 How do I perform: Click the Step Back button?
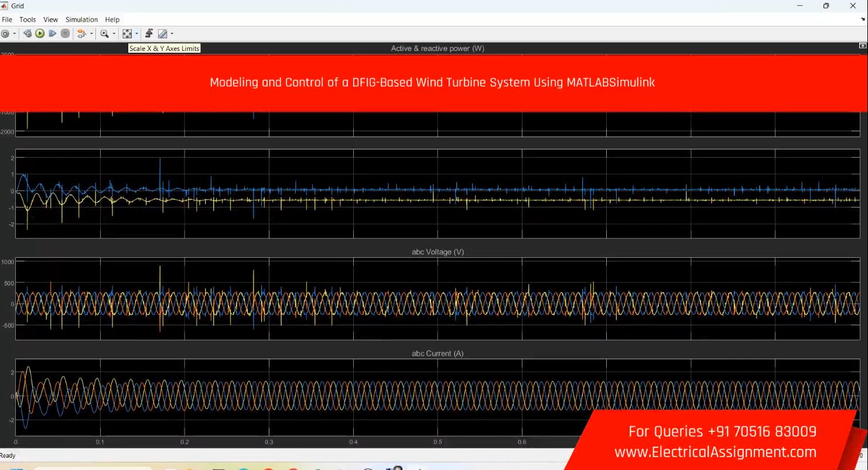point(28,34)
